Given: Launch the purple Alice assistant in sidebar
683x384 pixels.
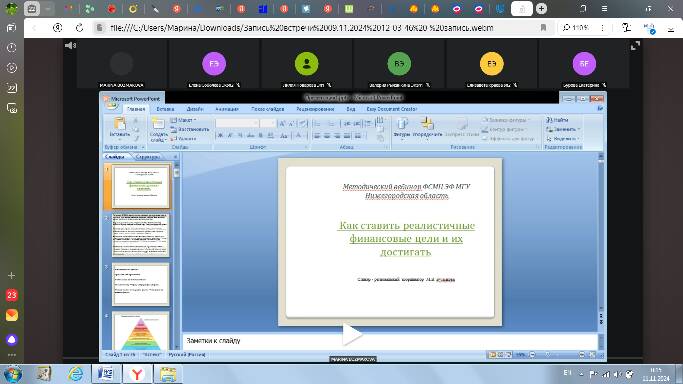Looking at the screenshot, I should click(x=12, y=339).
